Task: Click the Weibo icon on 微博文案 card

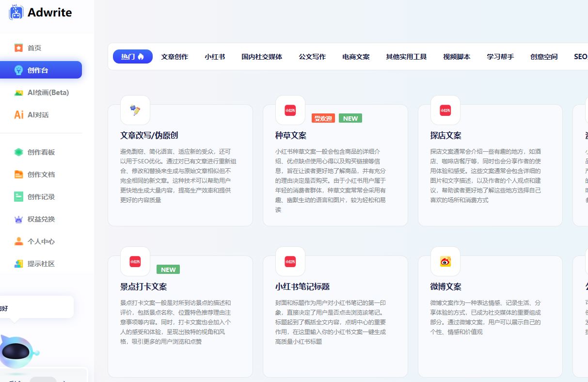Action: point(445,261)
